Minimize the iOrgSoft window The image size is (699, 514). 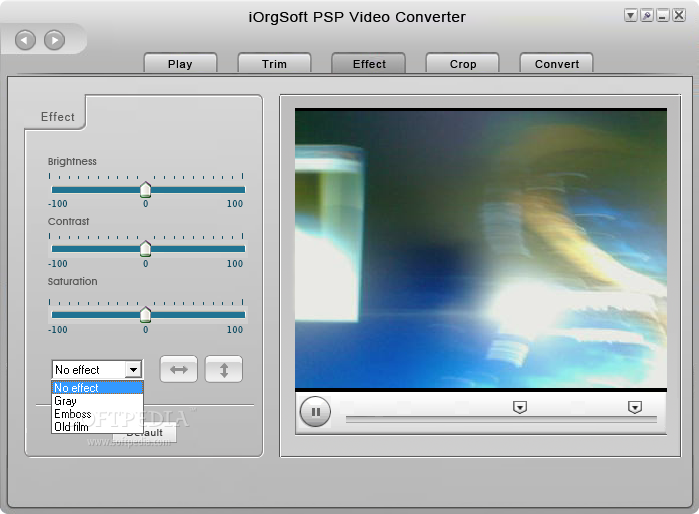[662, 16]
